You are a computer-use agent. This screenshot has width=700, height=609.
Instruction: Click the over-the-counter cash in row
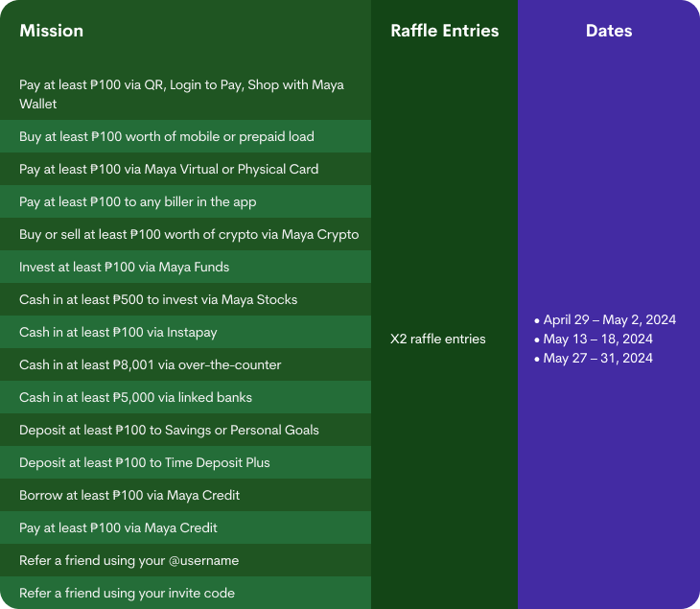coord(151,364)
